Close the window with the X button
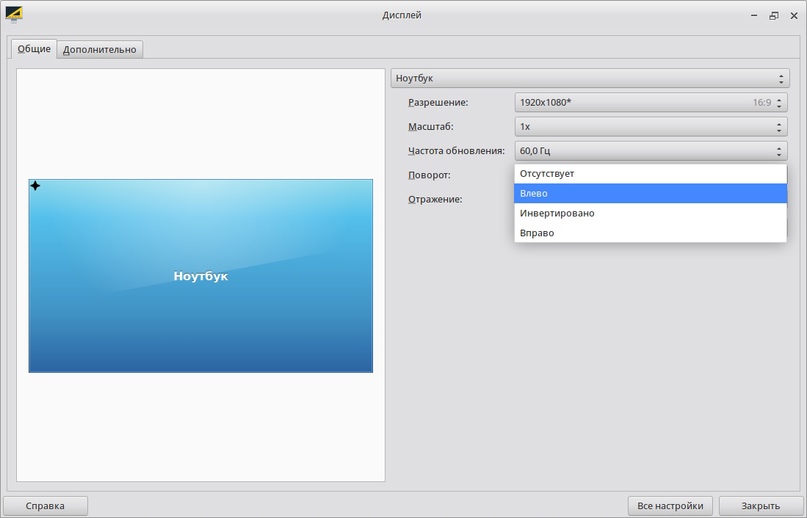Image resolution: width=807 pixels, height=518 pixels. (792, 15)
